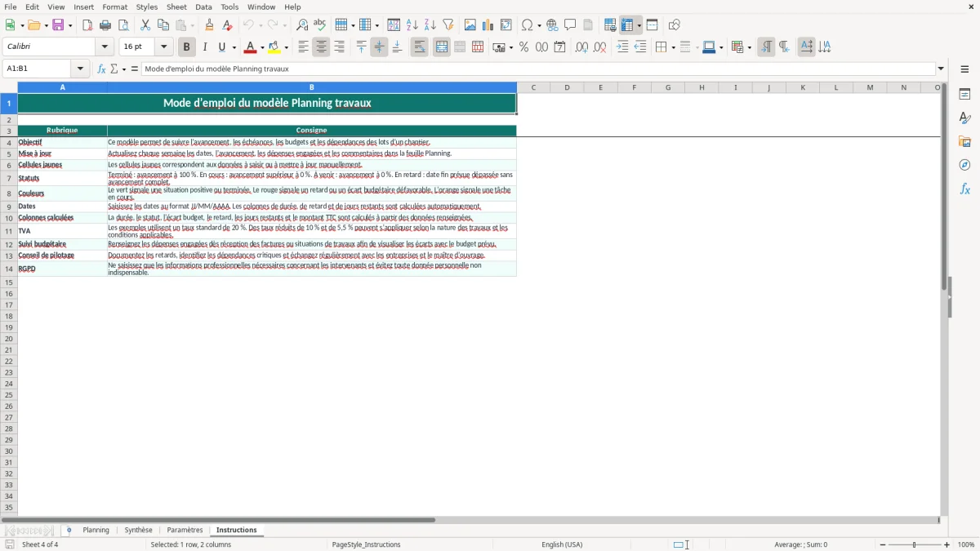Apply yellow background color swatch
The image size is (980, 551).
(x=275, y=47)
